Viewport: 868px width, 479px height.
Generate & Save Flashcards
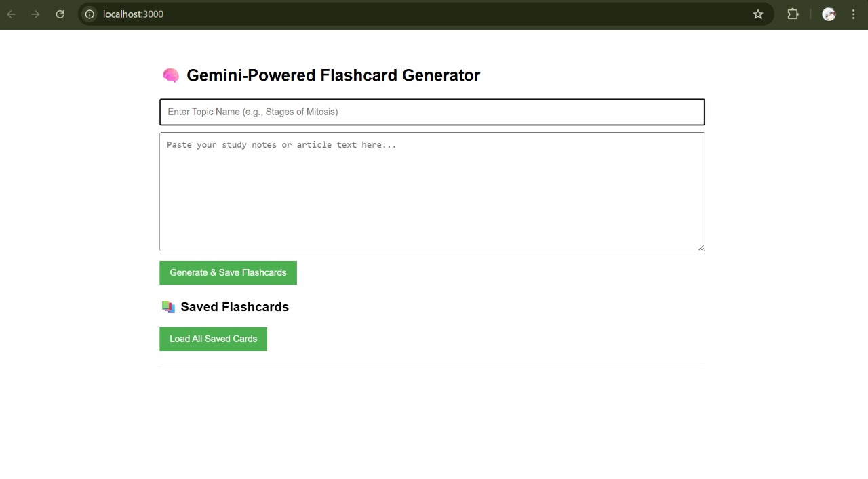pyautogui.click(x=228, y=272)
